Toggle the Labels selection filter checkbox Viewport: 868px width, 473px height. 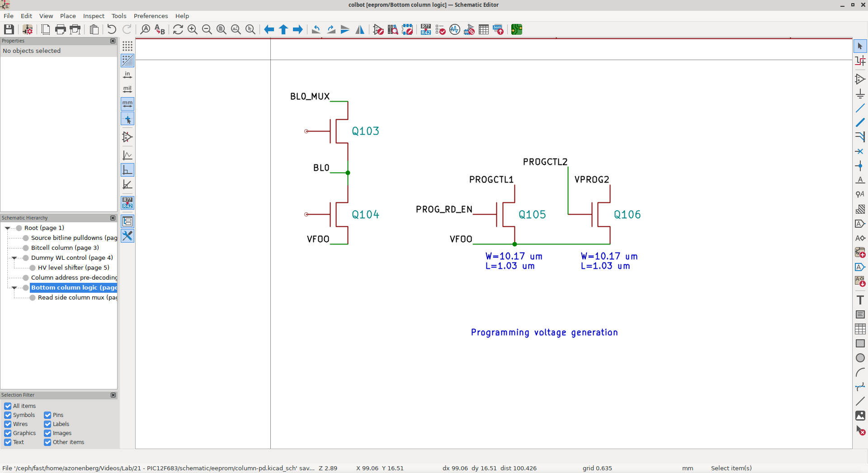pyautogui.click(x=47, y=424)
